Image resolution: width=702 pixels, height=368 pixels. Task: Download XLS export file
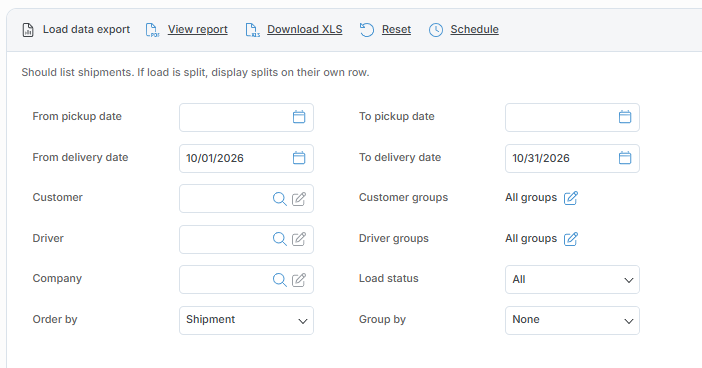[x=304, y=30]
